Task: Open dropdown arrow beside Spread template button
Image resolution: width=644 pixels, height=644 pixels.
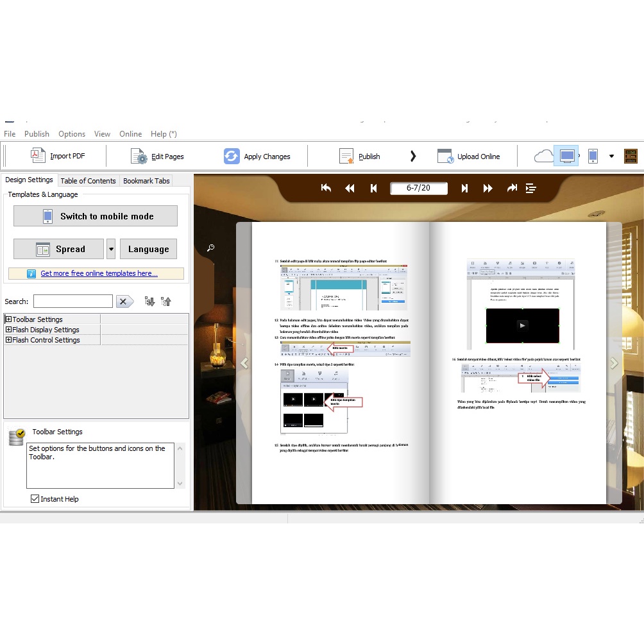Action: point(111,249)
